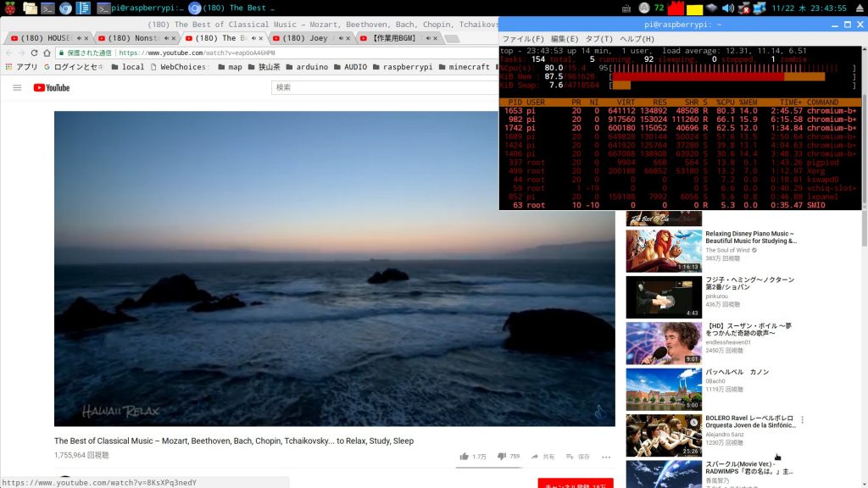Click the eject icon in the tray
The height and width of the screenshot is (488, 868).
pyautogui.click(x=860, y=8)
